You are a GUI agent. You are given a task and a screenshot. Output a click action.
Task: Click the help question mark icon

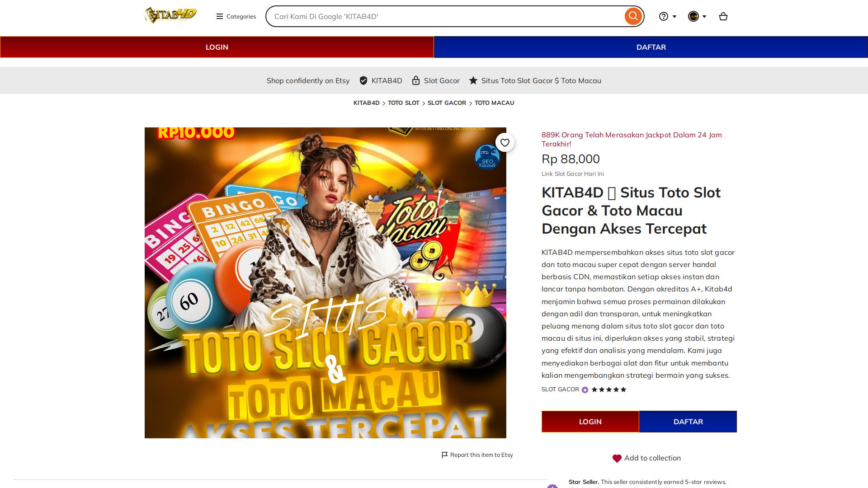tap(663, 17)
